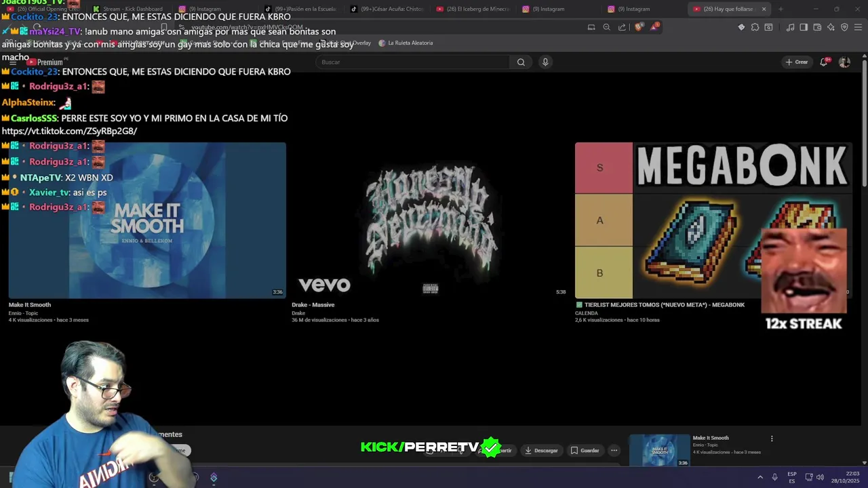Screen dimensions: 868x488
Task: Open the browser extensions puzzle icon
Action: pyautogui.click(x=755, y=27)
